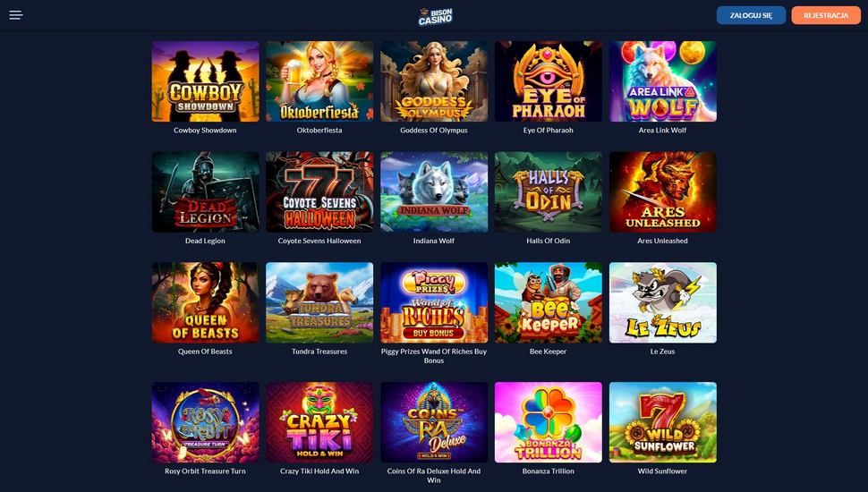This screenshot has height=492, width=868.
Task: Click the Bison Casino logo
Action: 435,16
